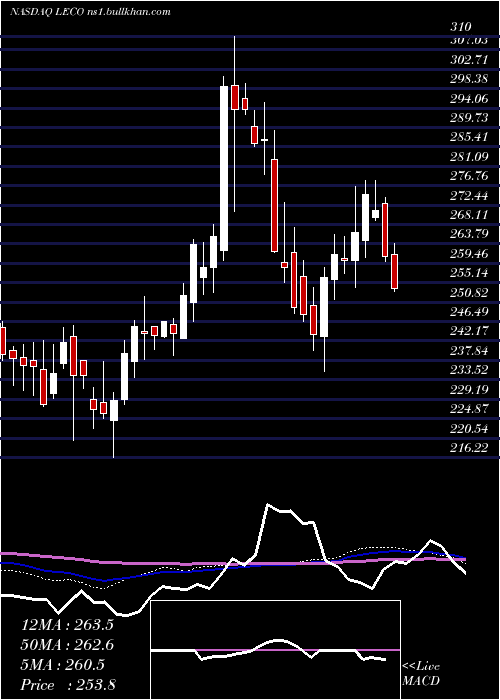The width and height of the screenshot is (500, 700).
Task: Click the '12MA : 263.5' reading
Action: pyautogui.click(x=67, y=625)
